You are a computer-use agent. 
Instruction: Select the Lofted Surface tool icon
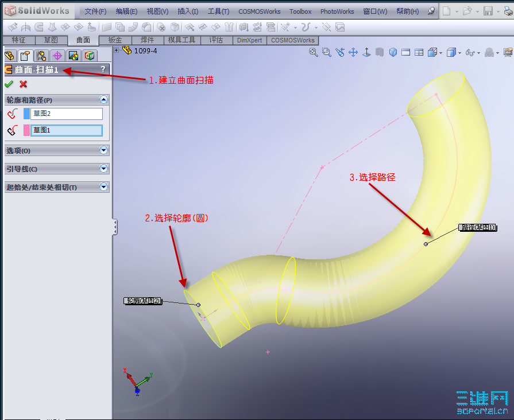pos(52,27)
